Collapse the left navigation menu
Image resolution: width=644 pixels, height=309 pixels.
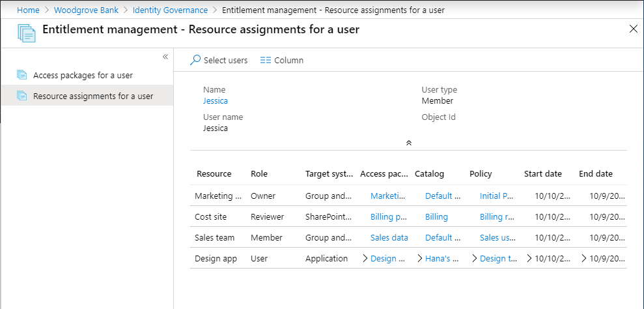[165, 57]
